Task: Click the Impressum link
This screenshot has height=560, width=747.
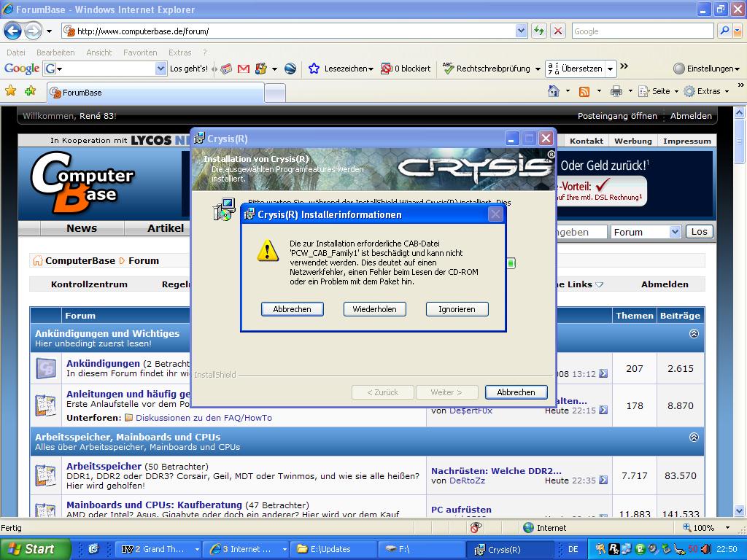Action: (x=687, y=141)
